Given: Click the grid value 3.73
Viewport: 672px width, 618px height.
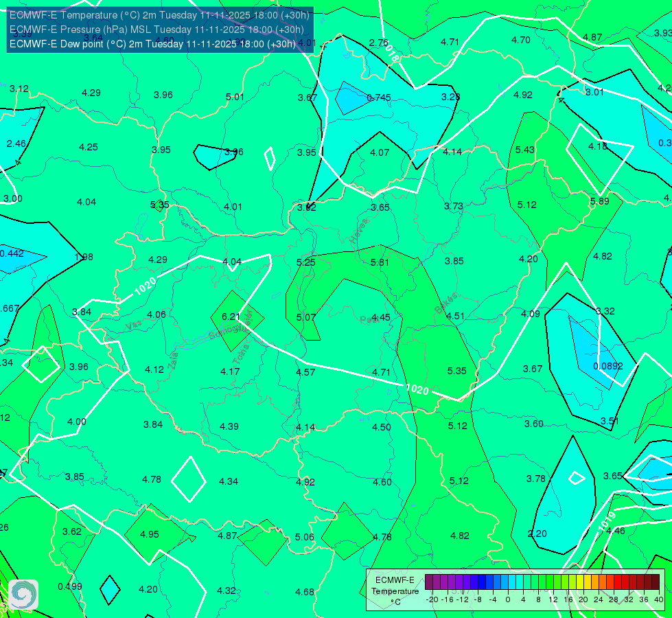Looking at the screenshot, I should click(454, 206).
